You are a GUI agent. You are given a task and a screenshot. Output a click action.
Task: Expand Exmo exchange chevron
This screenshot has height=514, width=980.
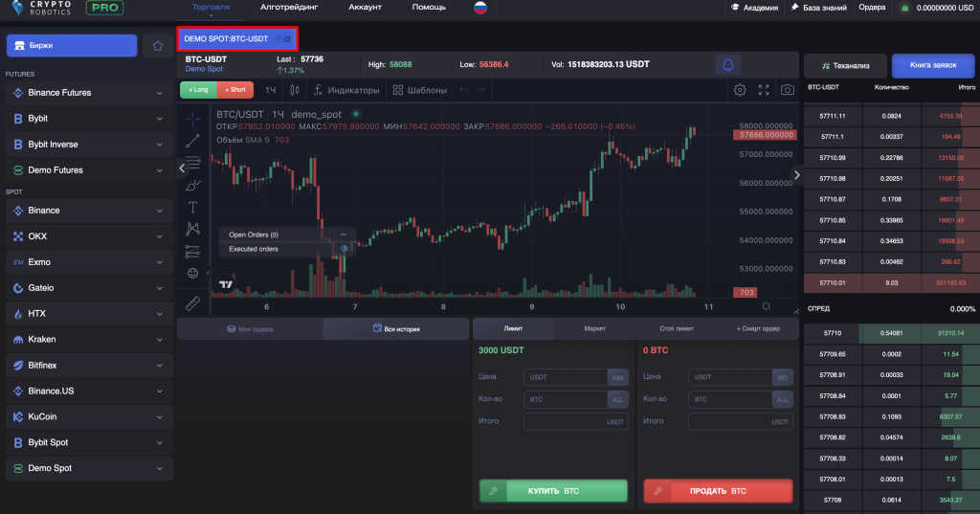point(160,262)
